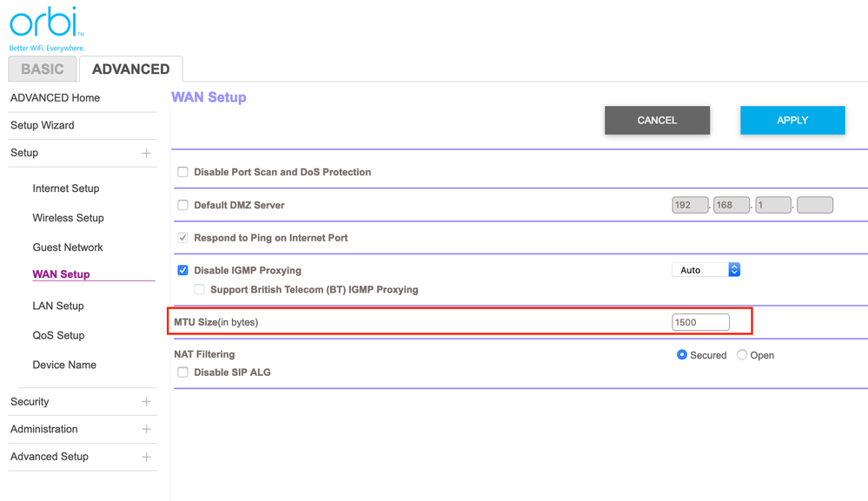This screenshot has height=501, width=868.
Task: Check the Default DMZ Server box
Action: 182,205
